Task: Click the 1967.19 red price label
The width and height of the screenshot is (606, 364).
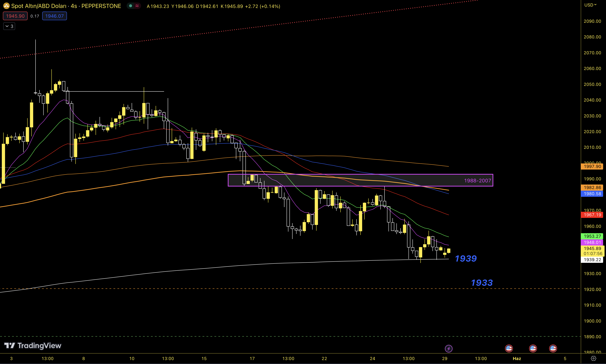Action: pyautogui.click(x=592, y=215)
